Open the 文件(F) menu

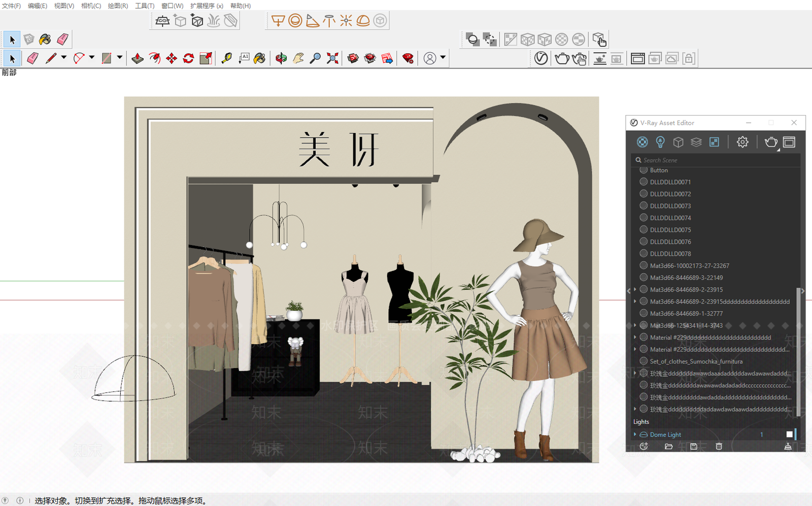[11, 6]
